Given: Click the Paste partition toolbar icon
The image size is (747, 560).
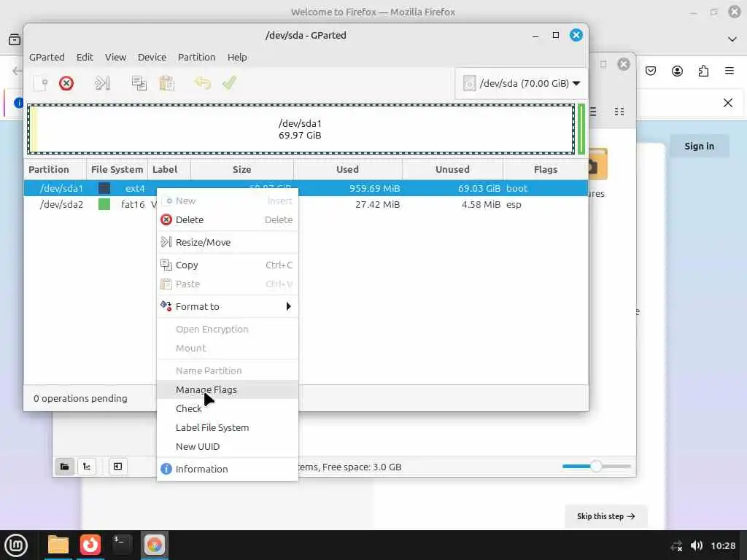Looking at the screenshot, I should coord(167,83).
